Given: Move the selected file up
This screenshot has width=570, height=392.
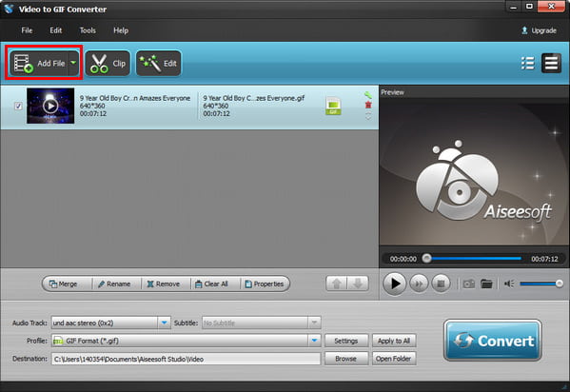Looking at the screenshot, I should (337, 284).
